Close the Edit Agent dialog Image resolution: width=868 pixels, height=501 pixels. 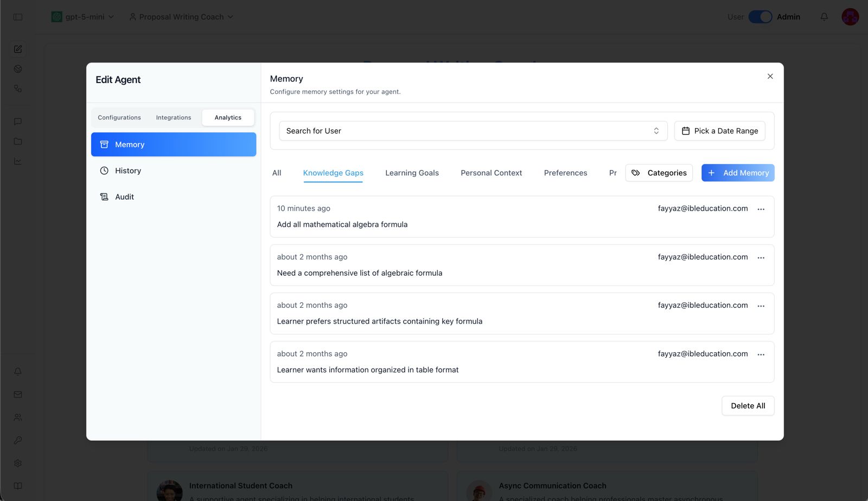[x=770, y=76]
